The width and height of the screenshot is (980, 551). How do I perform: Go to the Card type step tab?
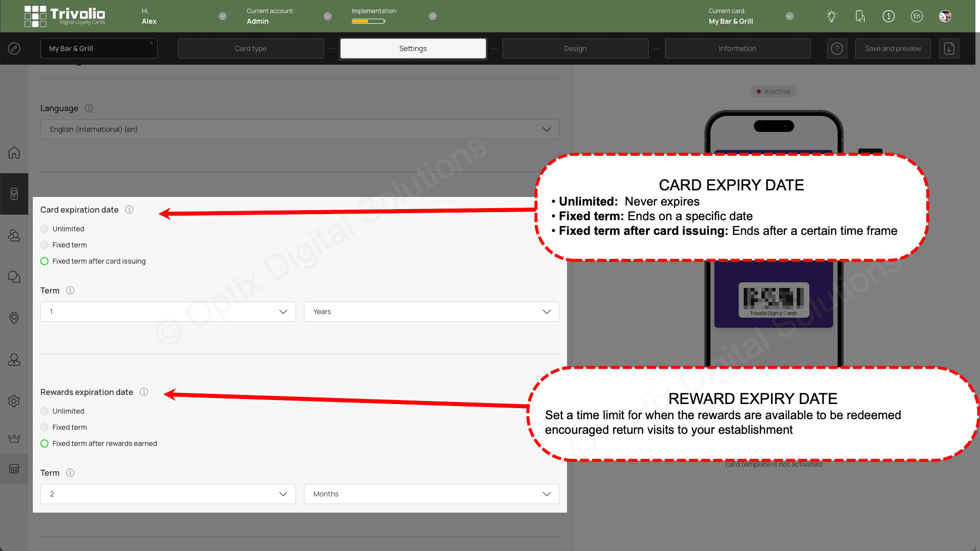[250, 48]
